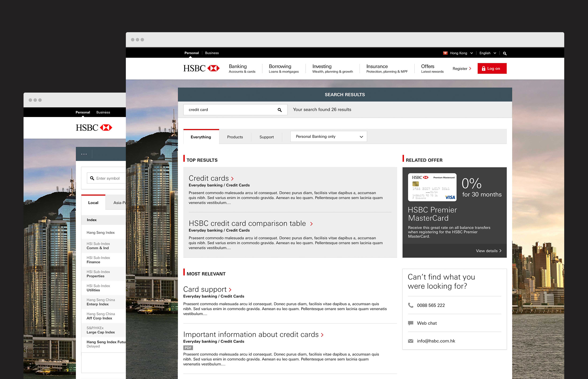Image resolution: width=588 pixels, height=379 pixels.
Task: Click the Web chat speech bubble icon
Action: pos(411,323)
